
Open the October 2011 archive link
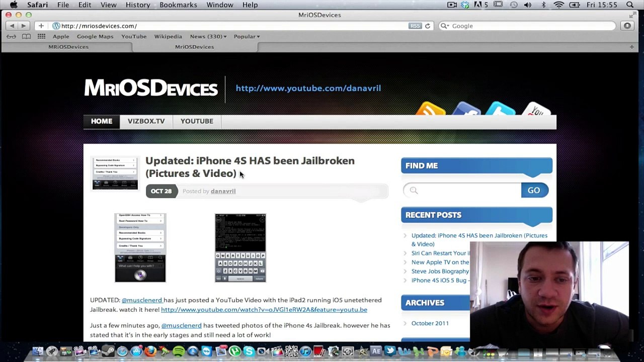click(x=430, y=323)
